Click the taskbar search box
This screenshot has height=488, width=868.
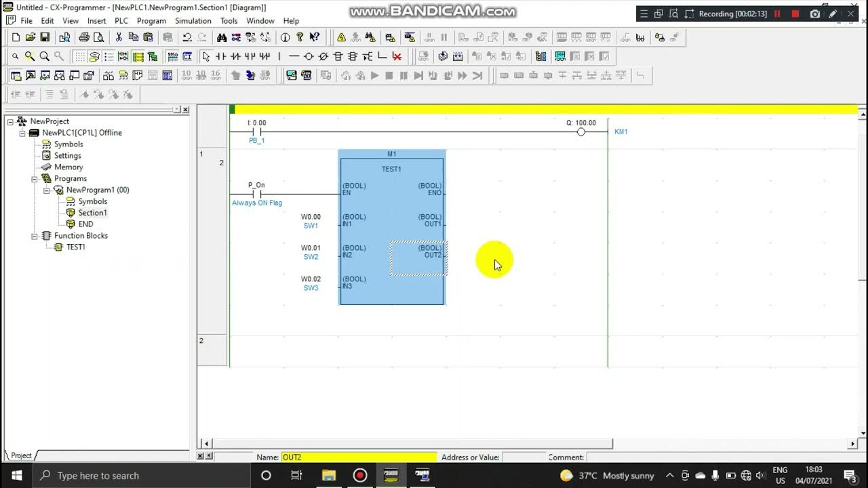(x=141, y=475)
